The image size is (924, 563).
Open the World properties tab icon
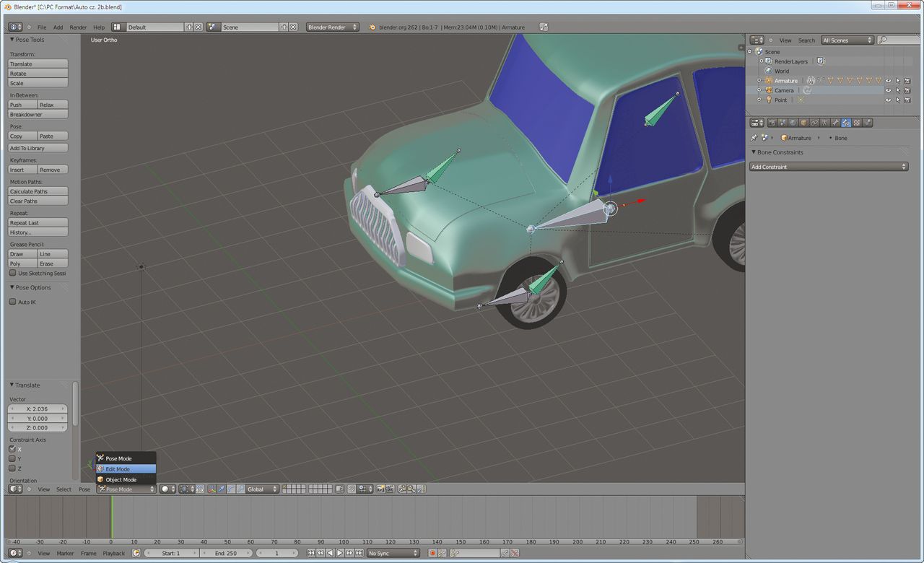[x=793, y=123]
